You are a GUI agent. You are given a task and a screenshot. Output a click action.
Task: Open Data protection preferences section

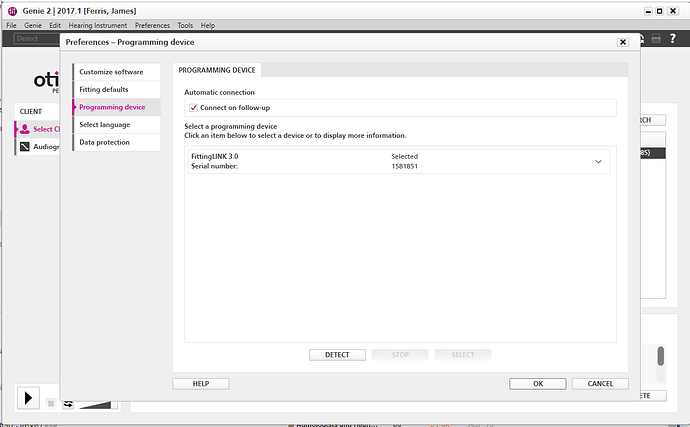117,142
